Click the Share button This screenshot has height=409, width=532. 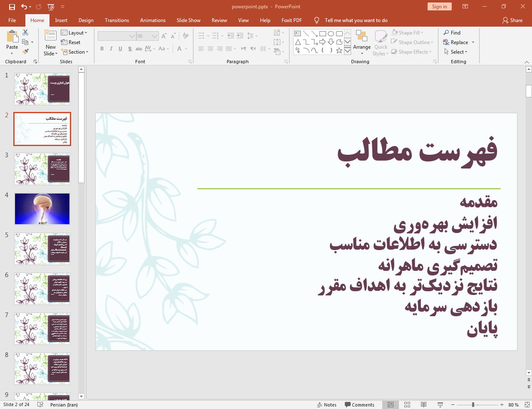point(512,20)
